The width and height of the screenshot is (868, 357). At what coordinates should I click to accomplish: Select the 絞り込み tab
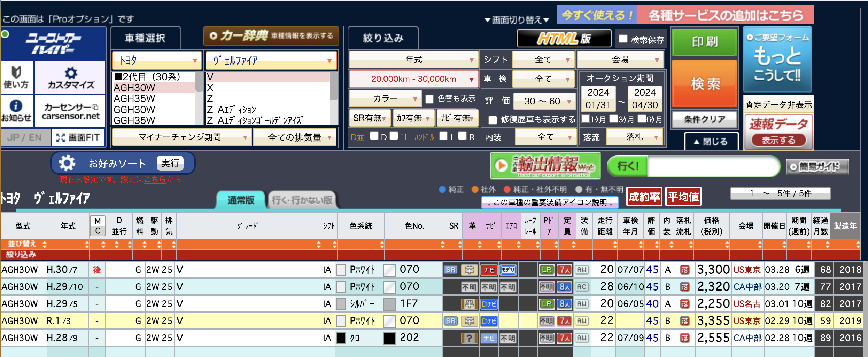[x=383, y=38]
